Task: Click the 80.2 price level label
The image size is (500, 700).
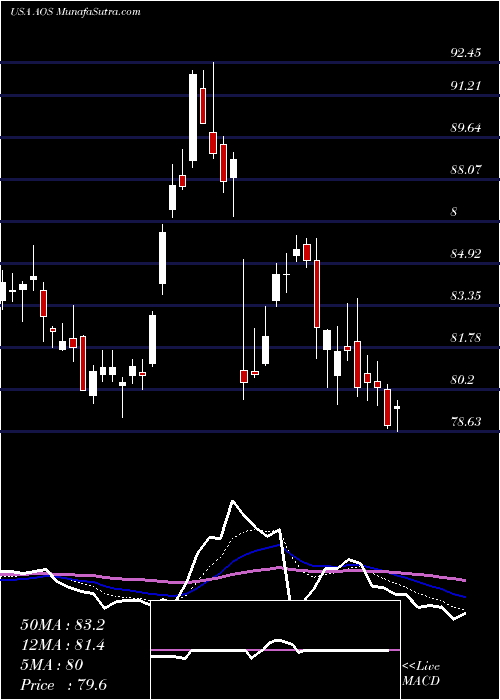Action: [462, 380]
